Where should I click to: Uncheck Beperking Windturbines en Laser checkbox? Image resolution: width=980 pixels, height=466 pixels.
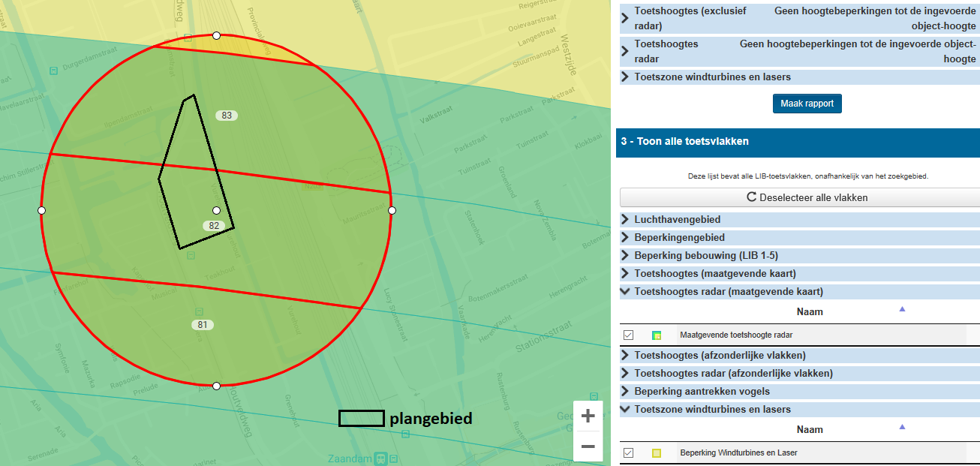[x=629, y=453]
